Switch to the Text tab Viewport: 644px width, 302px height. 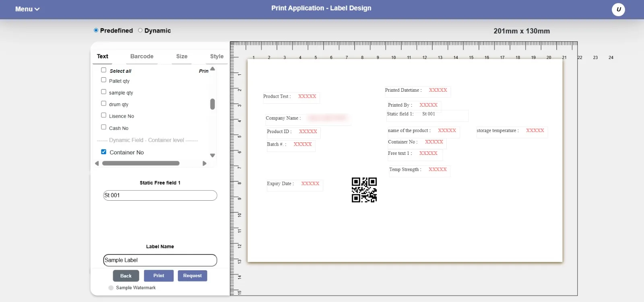point(102,56)
